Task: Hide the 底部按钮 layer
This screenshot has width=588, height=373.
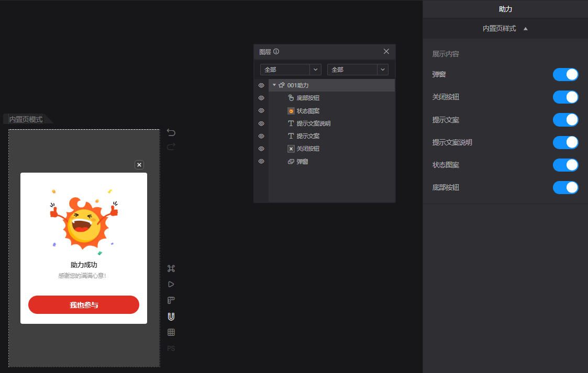Action: pyautogui.click(x=261, y=98)
